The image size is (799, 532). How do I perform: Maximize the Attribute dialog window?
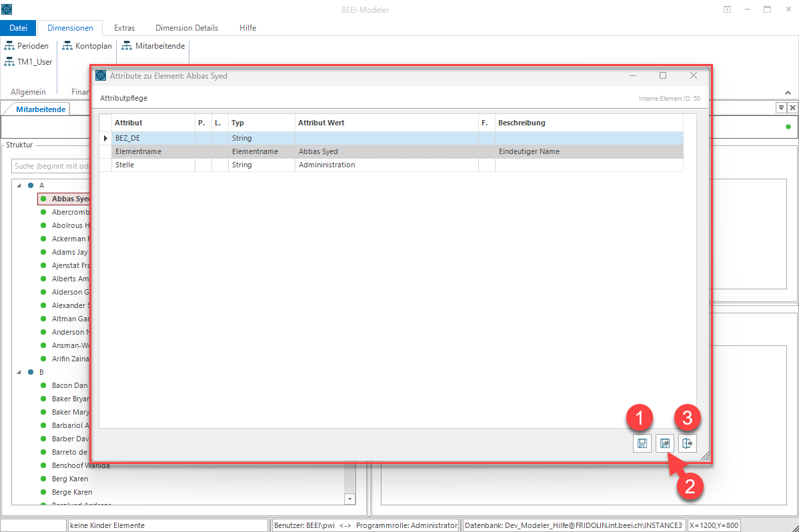tap(663, 75)
